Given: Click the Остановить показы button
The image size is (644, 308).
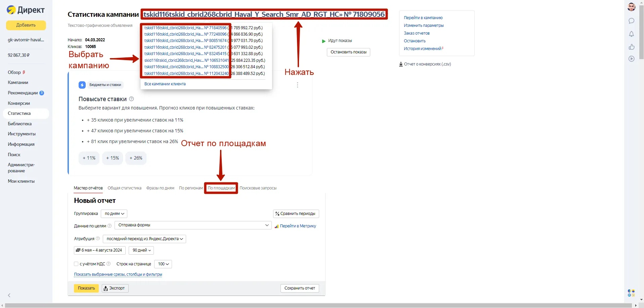Looking at the screenshot, I should (x=348, y=52).
